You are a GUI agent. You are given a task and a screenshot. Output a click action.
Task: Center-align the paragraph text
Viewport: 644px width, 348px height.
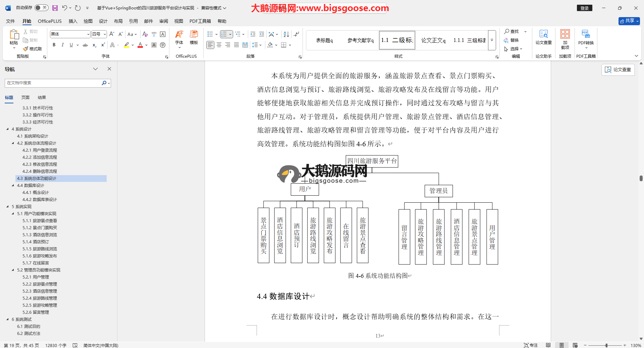[x=219, y=45]
